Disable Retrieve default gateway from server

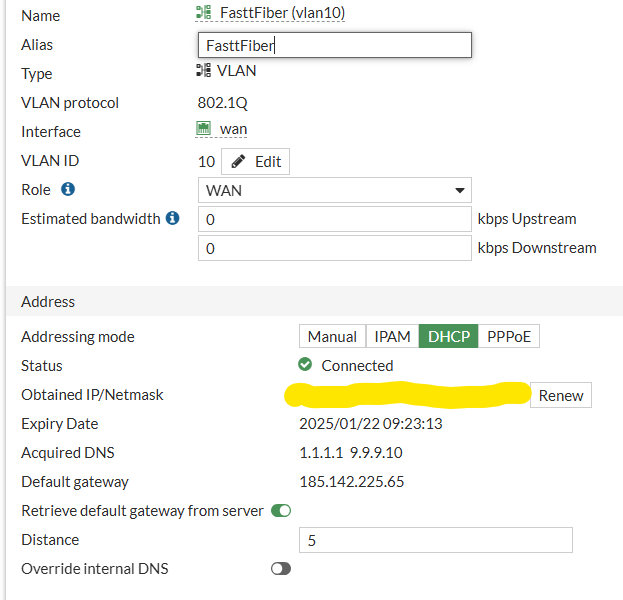coord(281,511)
